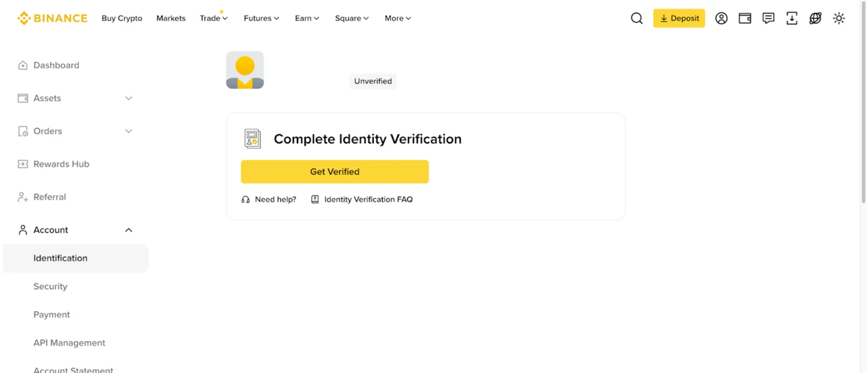This screenshot has width=868, height=373.
Task: Click the Orders sidebar icon
Action: [23, 131]
